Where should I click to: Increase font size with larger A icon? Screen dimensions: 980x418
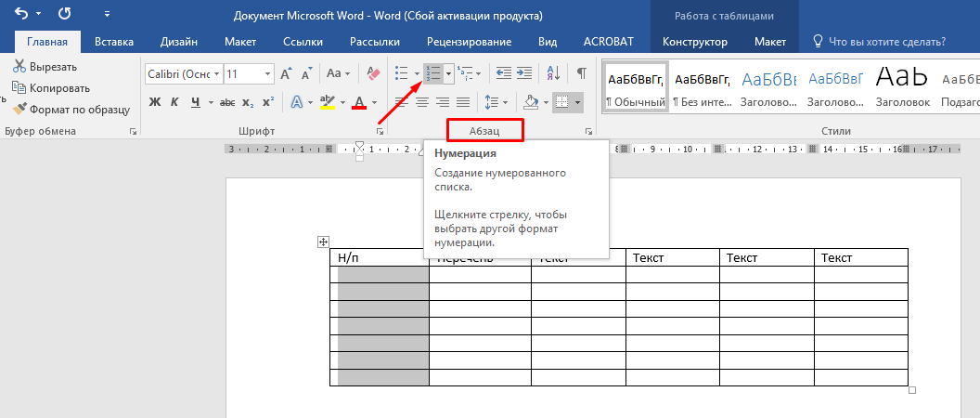coord(286,73)
